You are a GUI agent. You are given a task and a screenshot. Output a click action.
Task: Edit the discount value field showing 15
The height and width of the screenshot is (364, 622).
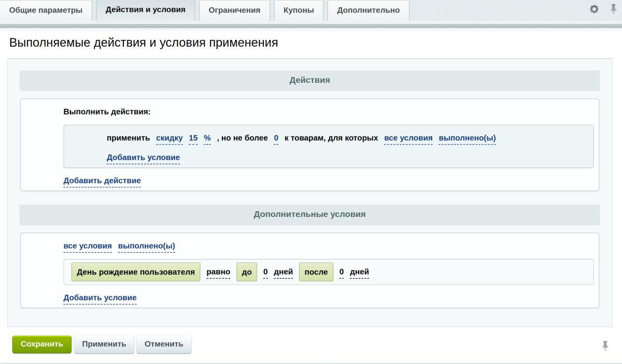(193, 138)
